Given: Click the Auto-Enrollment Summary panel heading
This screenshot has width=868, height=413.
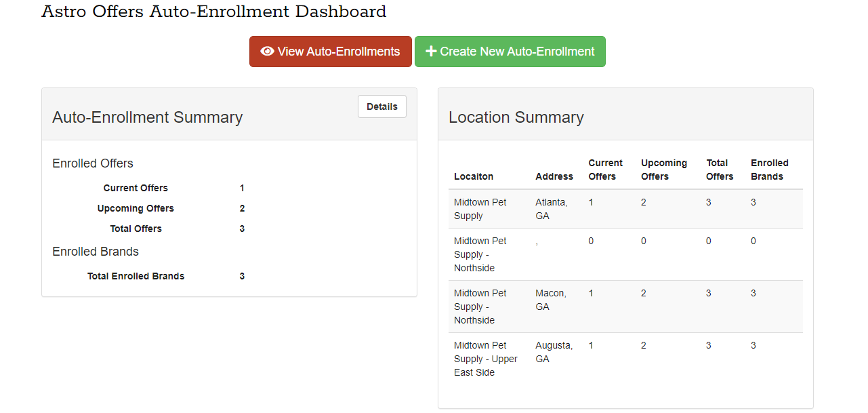Looking at the screenshot, I should (147, 117).
